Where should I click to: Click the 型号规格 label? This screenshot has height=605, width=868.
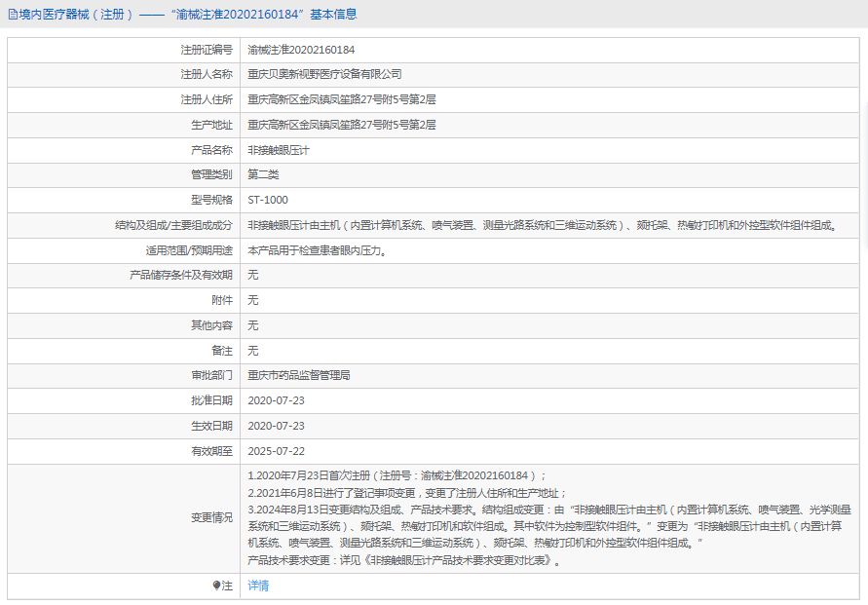click(x=212, y=200)
